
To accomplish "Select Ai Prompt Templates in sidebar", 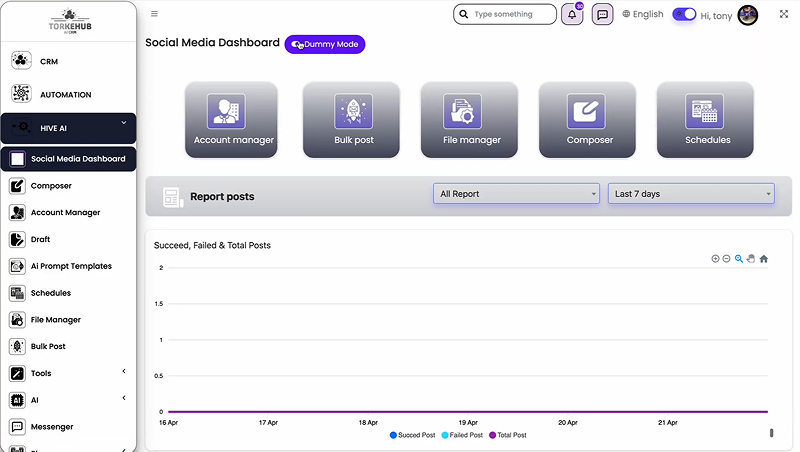I will 70,266.
